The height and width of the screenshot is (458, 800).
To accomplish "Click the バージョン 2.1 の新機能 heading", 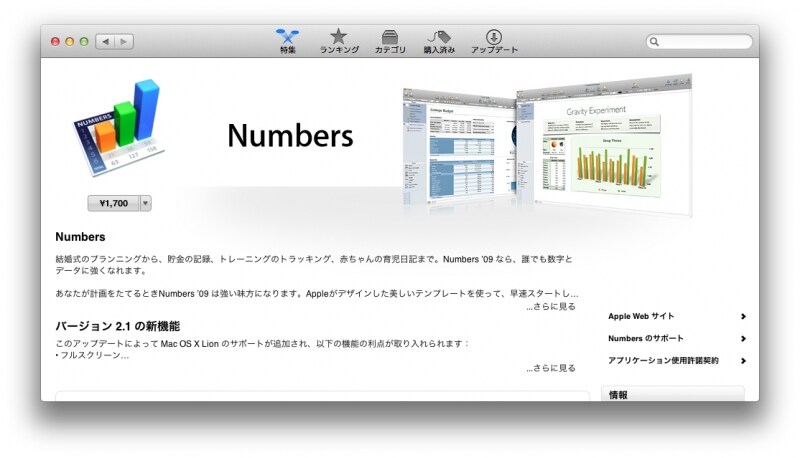I will [x=117, y=326].
